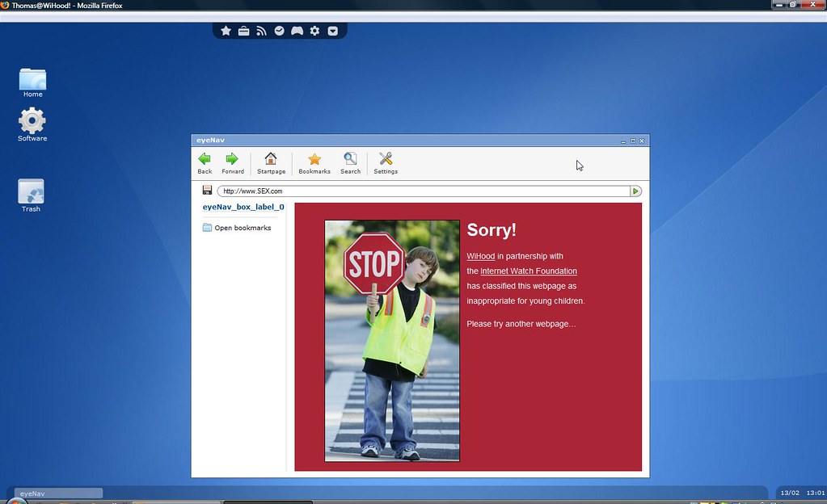
Task: Minimize the eyeNav window
Action: [x=623, y=141]
